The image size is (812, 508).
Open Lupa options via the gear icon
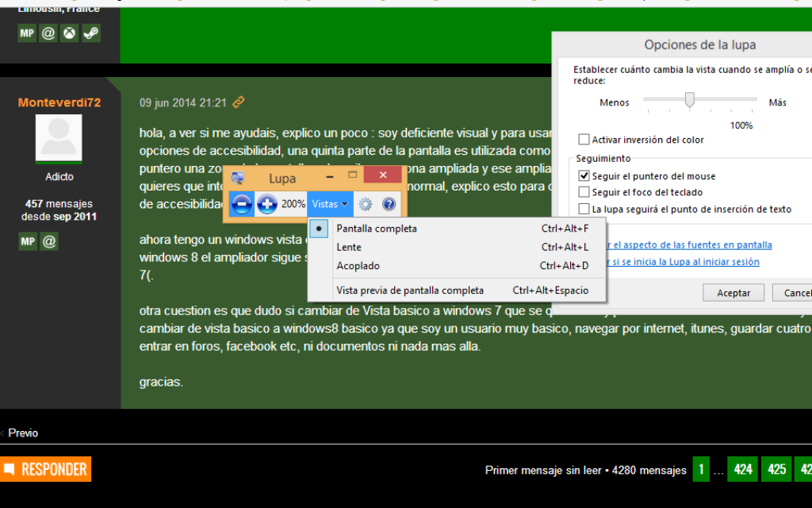[x=365, y=204]
